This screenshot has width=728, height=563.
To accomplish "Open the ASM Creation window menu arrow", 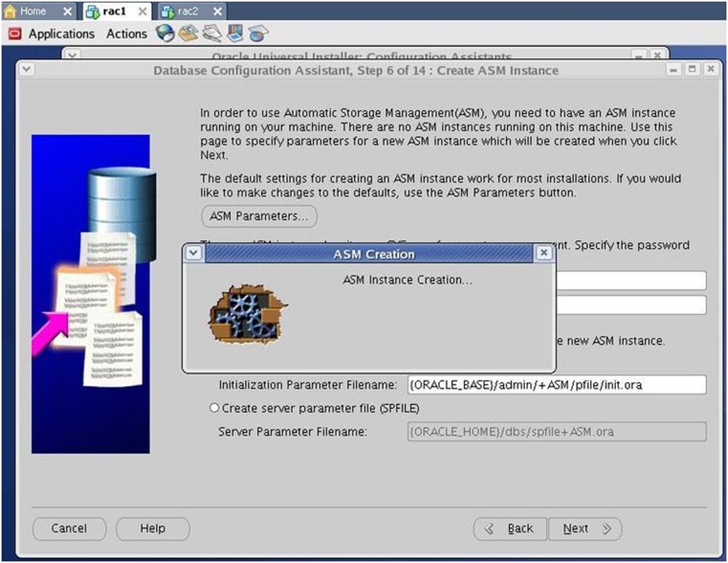I will coord(194,253).
